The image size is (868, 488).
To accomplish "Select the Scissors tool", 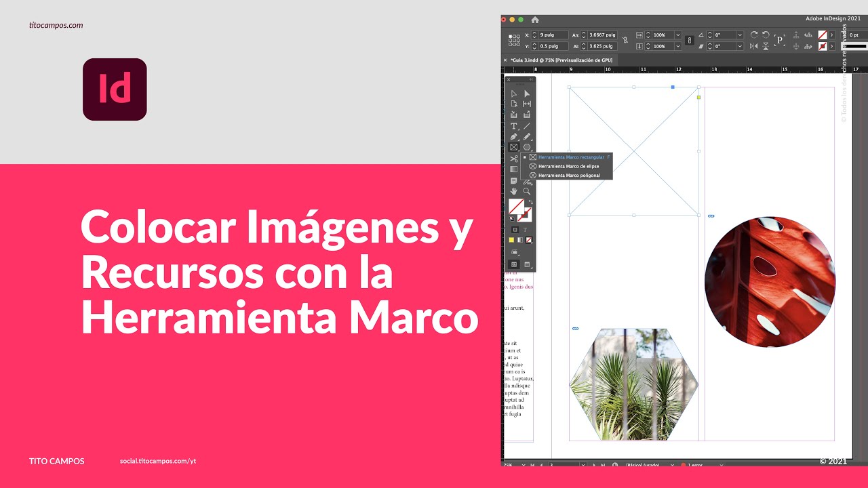I will point(513,159).
